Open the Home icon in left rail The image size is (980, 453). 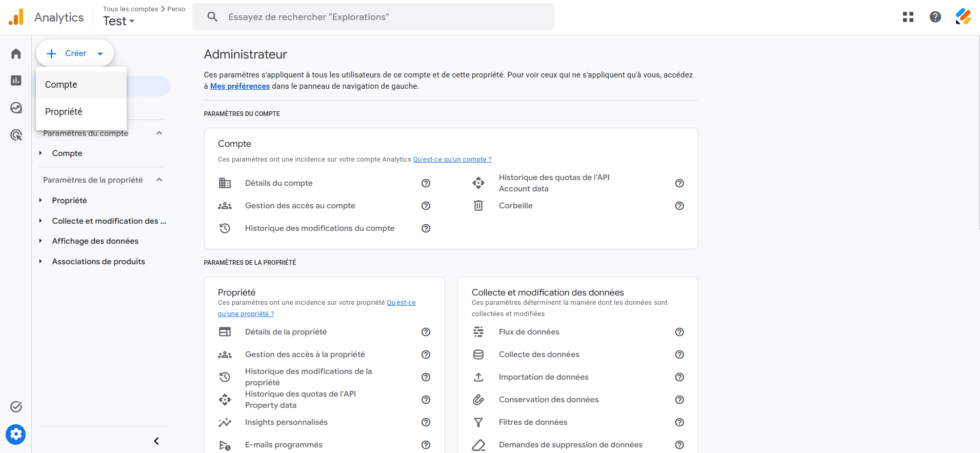coord(16,53)
